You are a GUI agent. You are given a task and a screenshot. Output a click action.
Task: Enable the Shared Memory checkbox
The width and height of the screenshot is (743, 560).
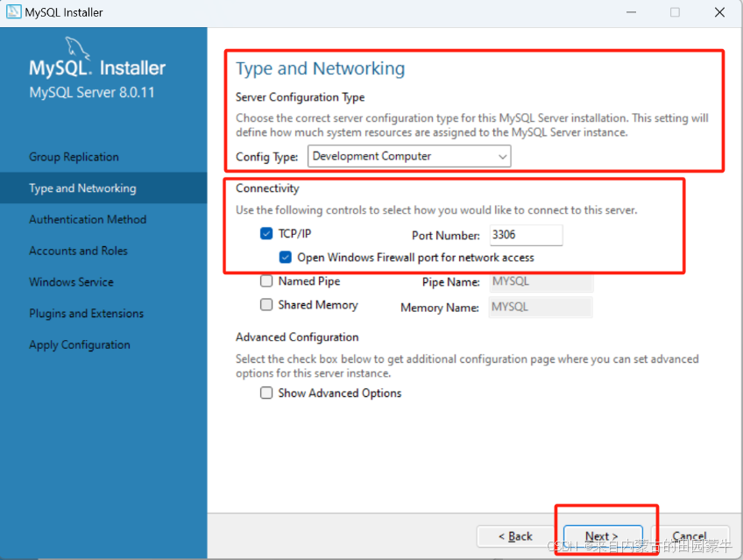(x=266, y=305)
